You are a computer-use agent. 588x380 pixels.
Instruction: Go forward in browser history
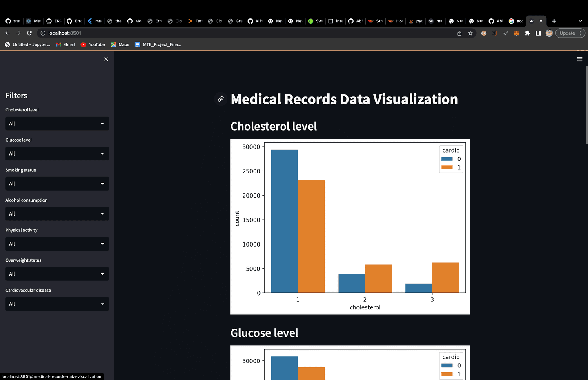point(18,33)
